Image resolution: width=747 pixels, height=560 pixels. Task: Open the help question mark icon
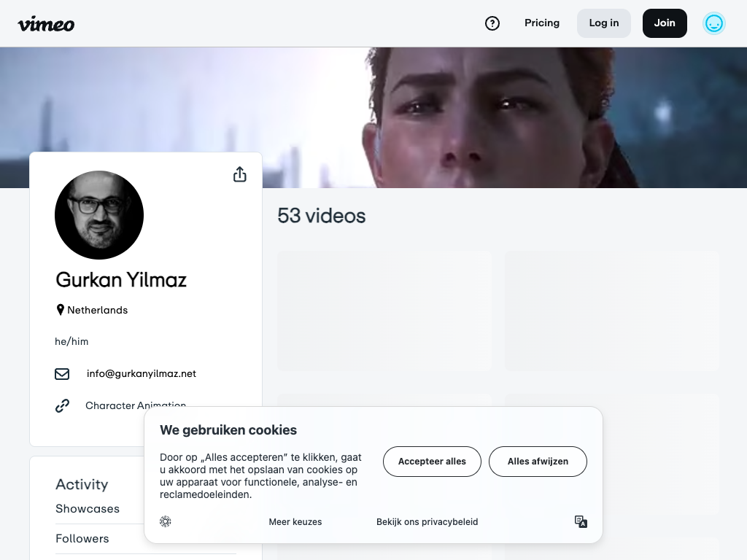[492, 23]
